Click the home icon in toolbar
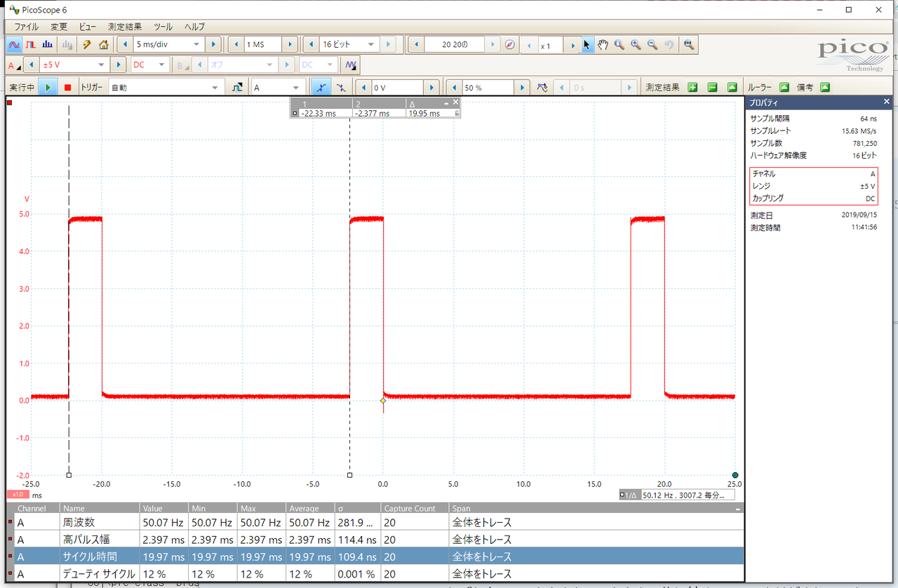The image size is (898, 588). click(103, 44)
